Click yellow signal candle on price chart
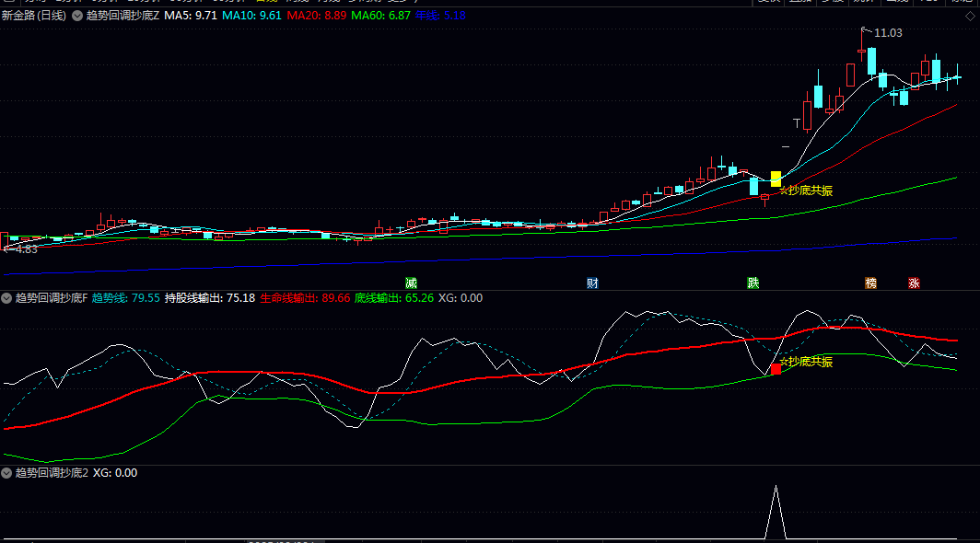This screenshot has height=543, width=980. tap(776, 179)
